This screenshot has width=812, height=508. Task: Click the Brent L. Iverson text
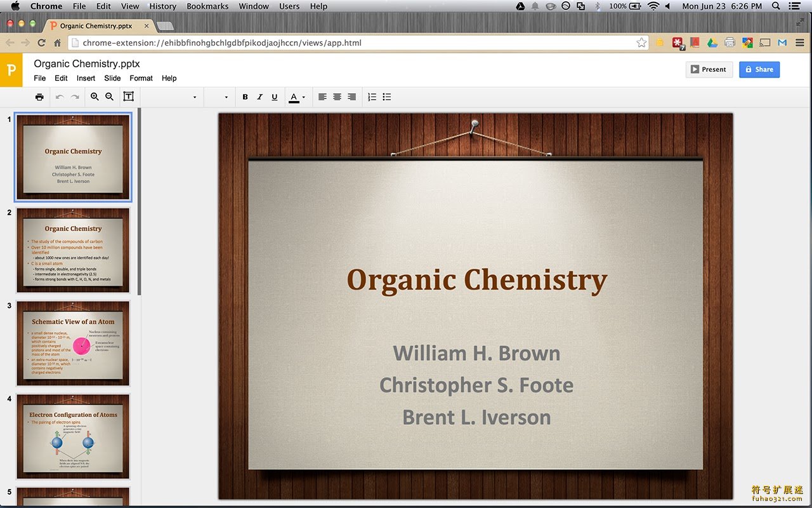476,417
